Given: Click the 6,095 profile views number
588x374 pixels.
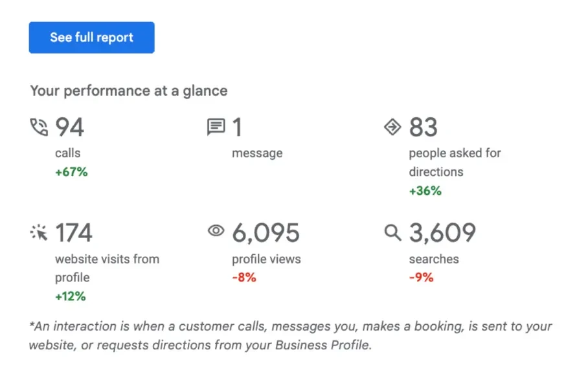Looking at the screenshot, I should point(266,232).
